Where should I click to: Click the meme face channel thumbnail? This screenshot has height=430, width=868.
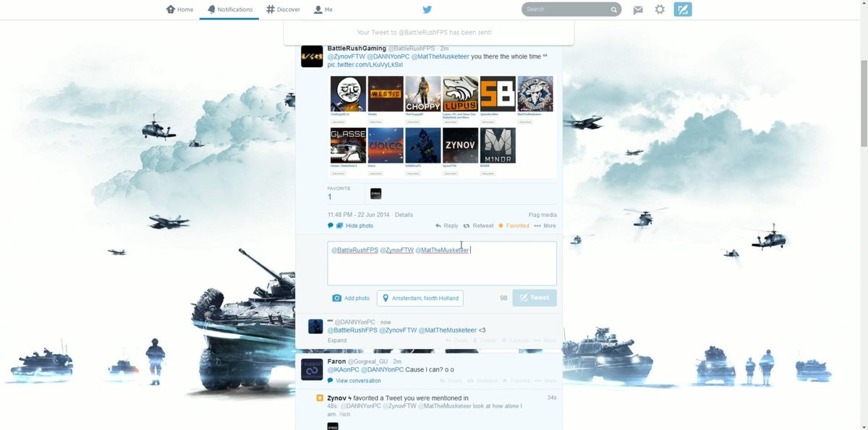(x=348, y=94)
